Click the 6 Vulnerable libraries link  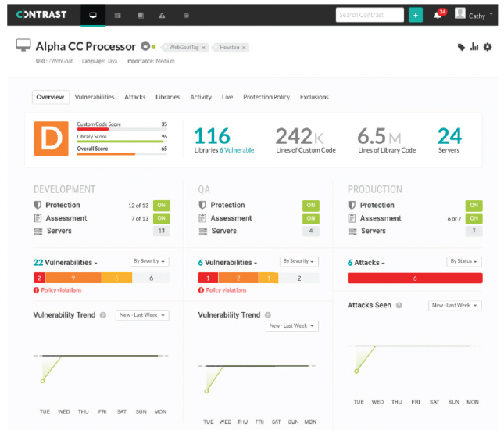(237, 150)
